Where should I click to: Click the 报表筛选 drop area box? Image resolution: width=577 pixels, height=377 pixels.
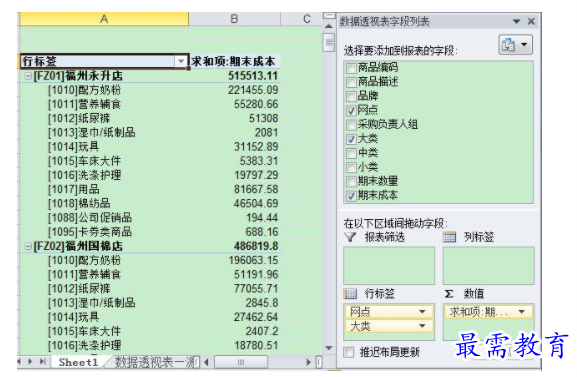tap(389, 265)
